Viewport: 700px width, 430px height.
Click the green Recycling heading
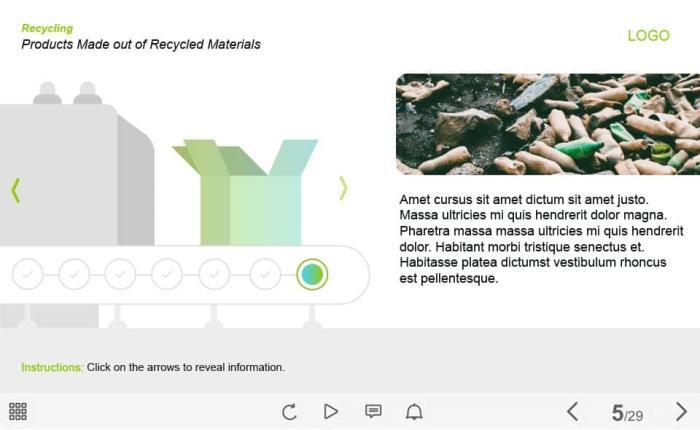click(x=47, y=28)
